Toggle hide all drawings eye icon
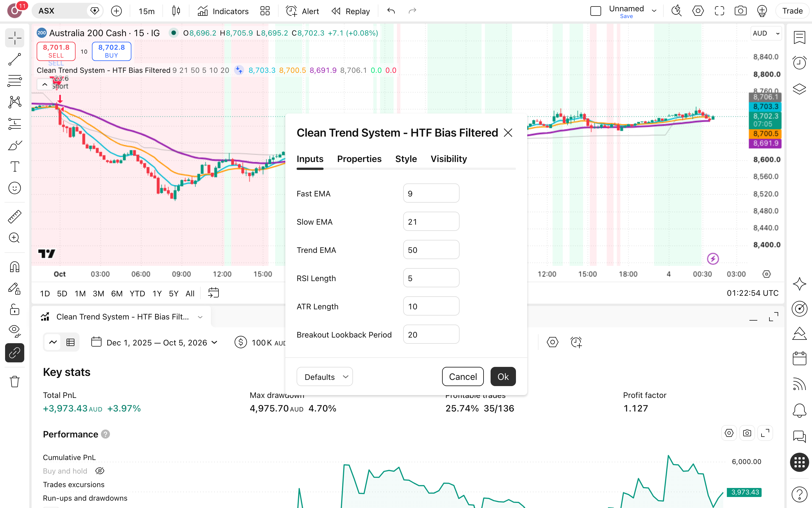Viewport: 812px width, 508px height. (x=14, y=331)
